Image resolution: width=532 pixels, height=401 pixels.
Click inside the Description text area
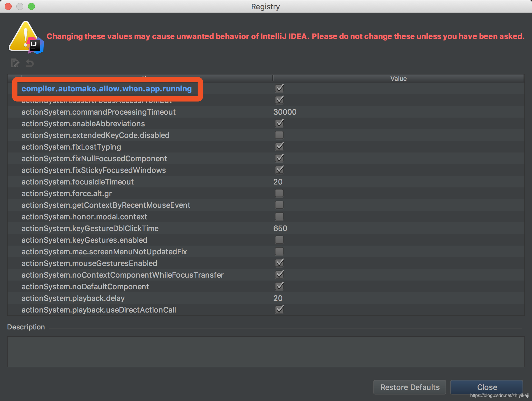coord(266,352)
